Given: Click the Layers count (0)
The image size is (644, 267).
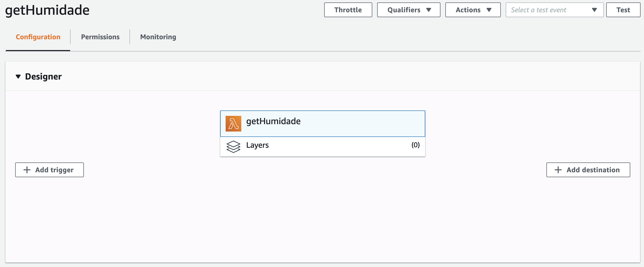Looking at the screenshot, I should point(415,145).
